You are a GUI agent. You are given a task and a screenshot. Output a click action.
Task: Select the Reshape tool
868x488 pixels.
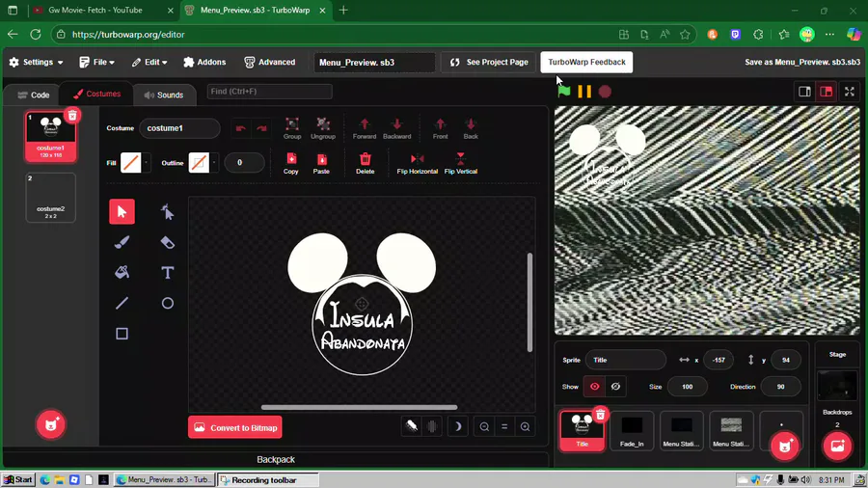click(x=167, y=211)
